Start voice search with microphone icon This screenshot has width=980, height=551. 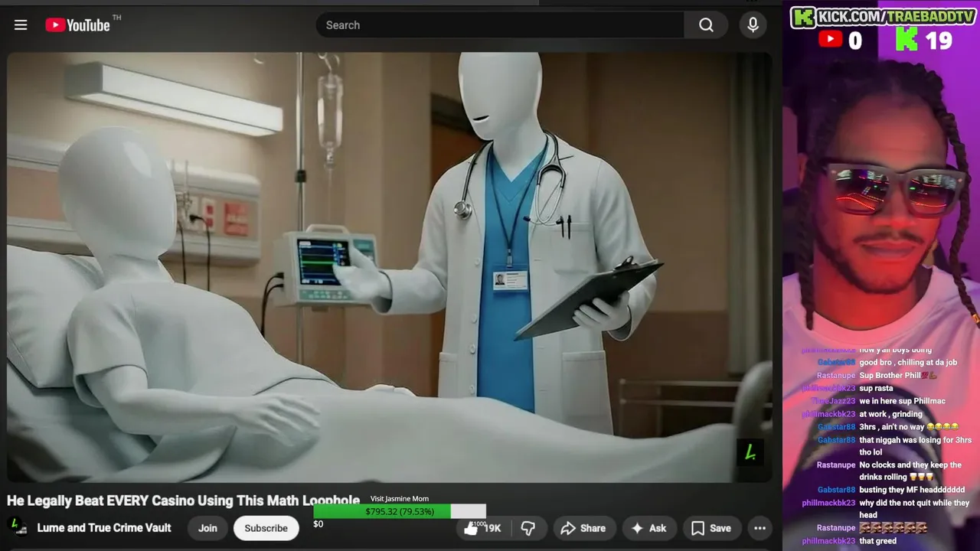coord(753,25)
